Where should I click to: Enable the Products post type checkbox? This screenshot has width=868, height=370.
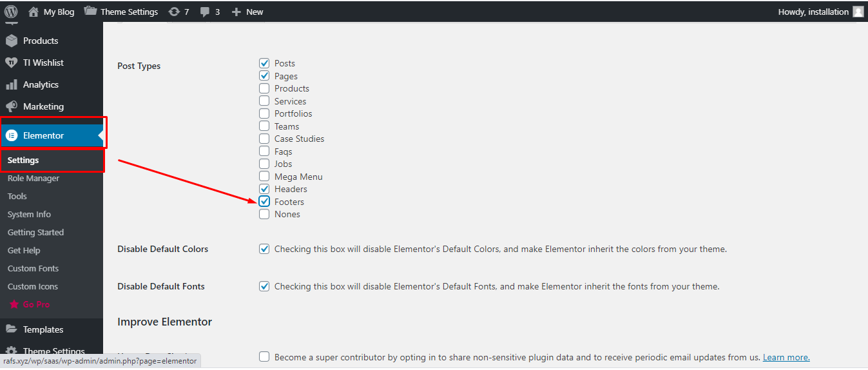coord(264,88)
